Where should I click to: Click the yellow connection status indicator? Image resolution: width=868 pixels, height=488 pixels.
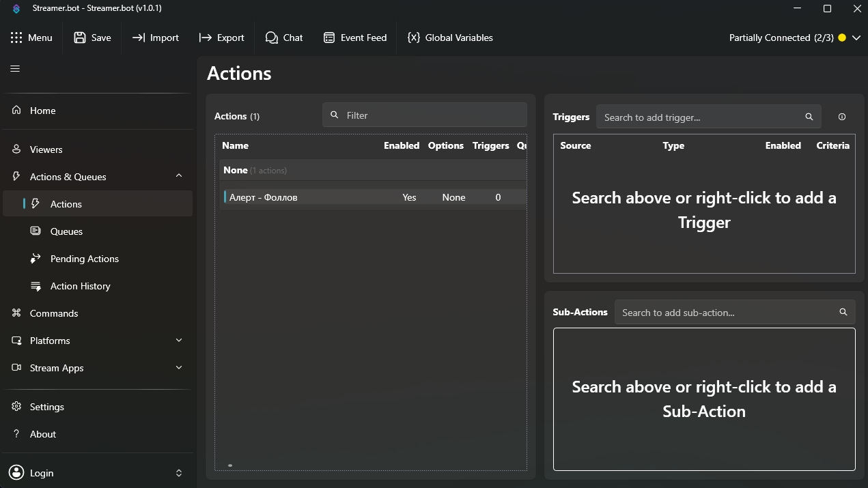click(842, 38)
